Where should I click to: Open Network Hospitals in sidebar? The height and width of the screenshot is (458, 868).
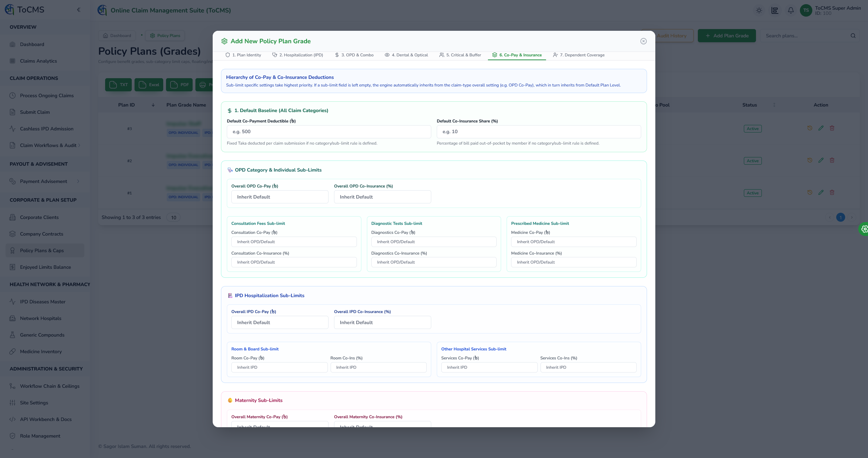tap(45, 318)
